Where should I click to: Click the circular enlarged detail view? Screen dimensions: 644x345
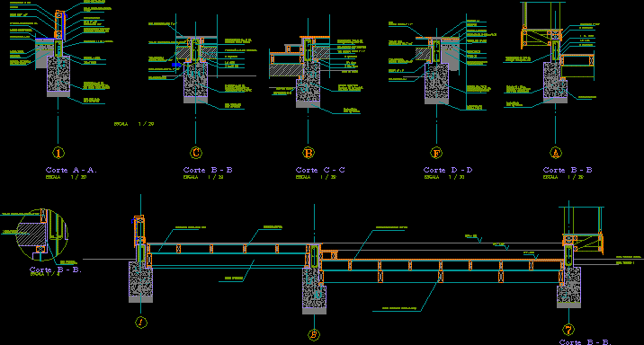point(42,235)
